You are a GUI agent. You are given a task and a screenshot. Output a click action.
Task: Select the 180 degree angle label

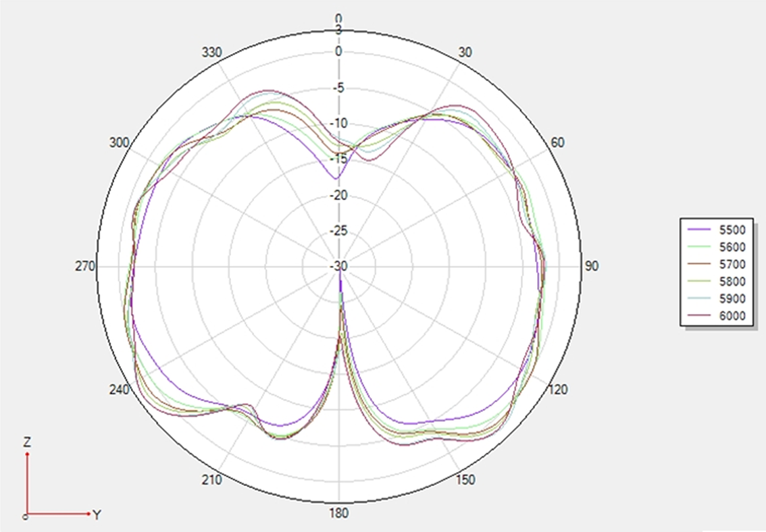click(339, 513)
